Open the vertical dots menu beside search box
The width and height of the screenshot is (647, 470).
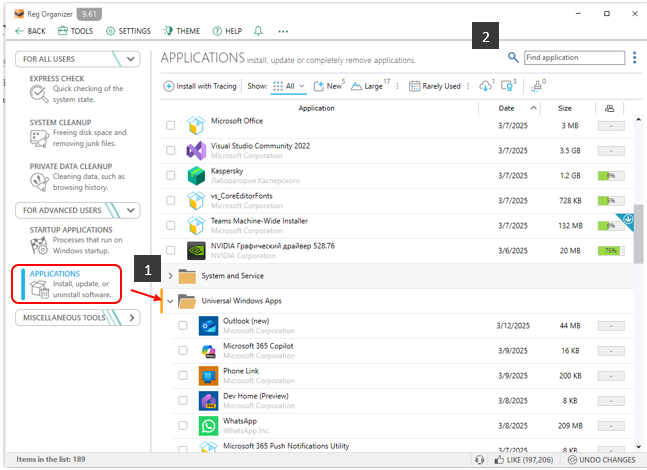coord(635,57)
